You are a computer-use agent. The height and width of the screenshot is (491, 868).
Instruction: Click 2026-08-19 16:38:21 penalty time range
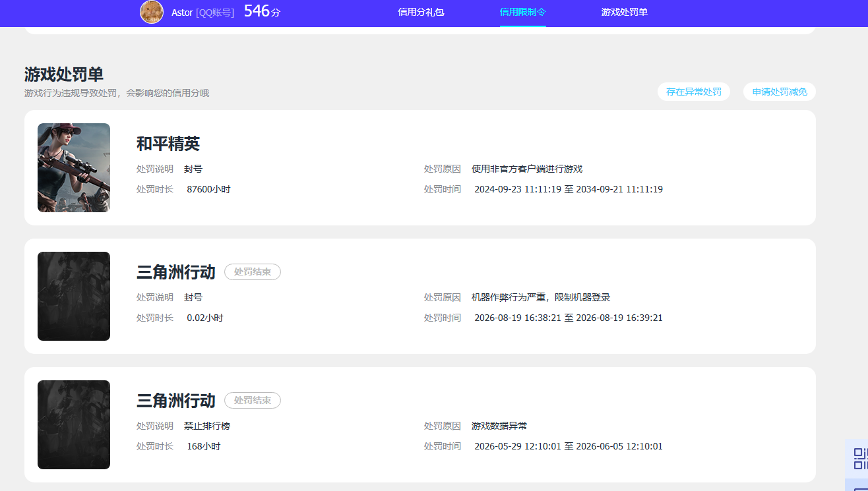(569, 318)
